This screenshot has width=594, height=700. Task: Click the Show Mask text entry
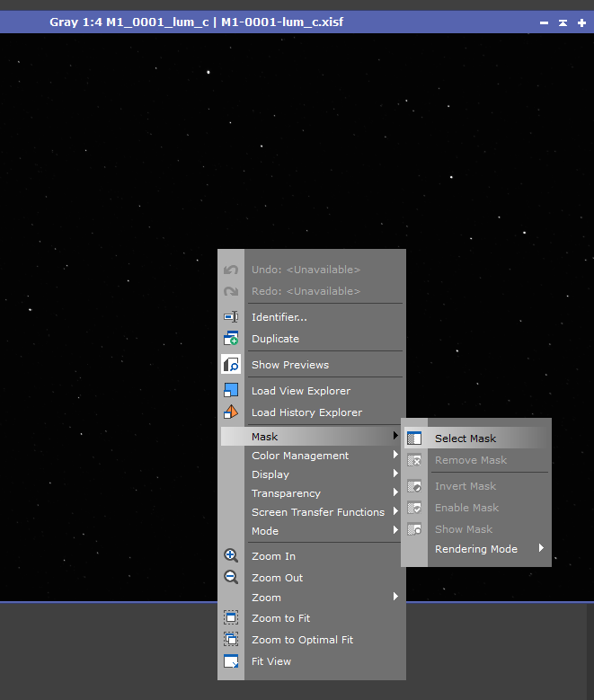click(464, 529)
